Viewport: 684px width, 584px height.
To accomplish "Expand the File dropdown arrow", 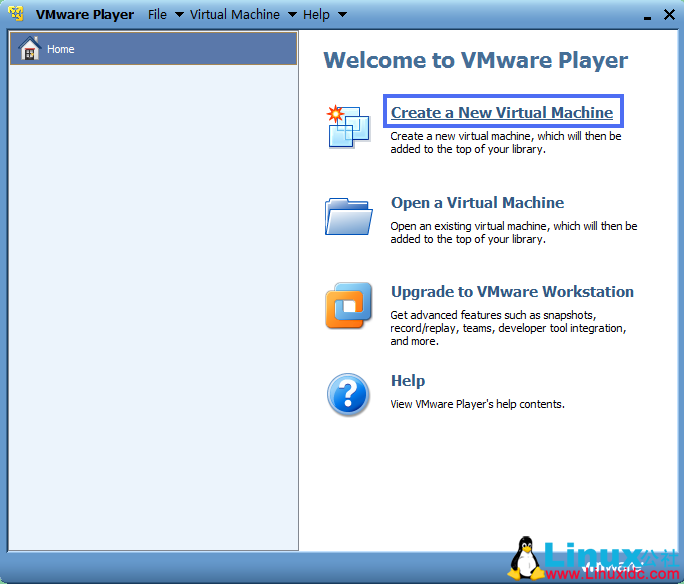I will pyautogui.click(x=179, y=15).
